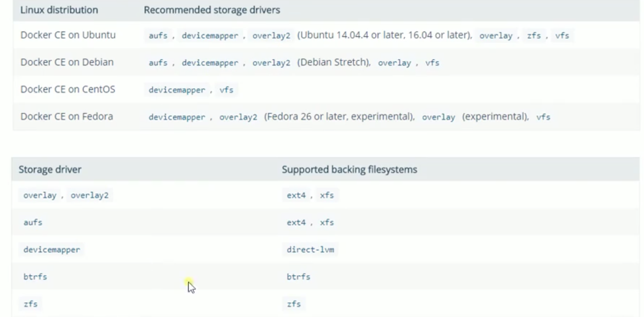Click the Docker CE on Fedora cell
644x317 pixels.
click(x=66, y=116)
